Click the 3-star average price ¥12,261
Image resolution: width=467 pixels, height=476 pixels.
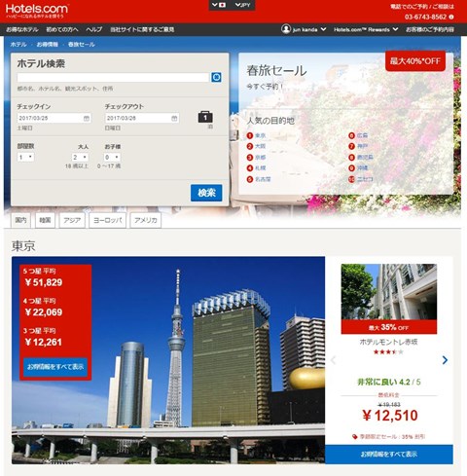point(44,343)
